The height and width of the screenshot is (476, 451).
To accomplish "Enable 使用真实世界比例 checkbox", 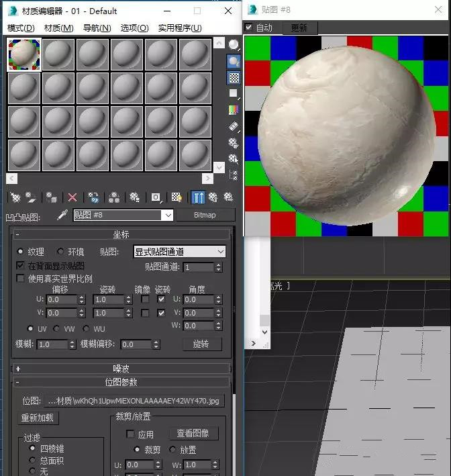I will pyautogui.click(x=20, y=279).
